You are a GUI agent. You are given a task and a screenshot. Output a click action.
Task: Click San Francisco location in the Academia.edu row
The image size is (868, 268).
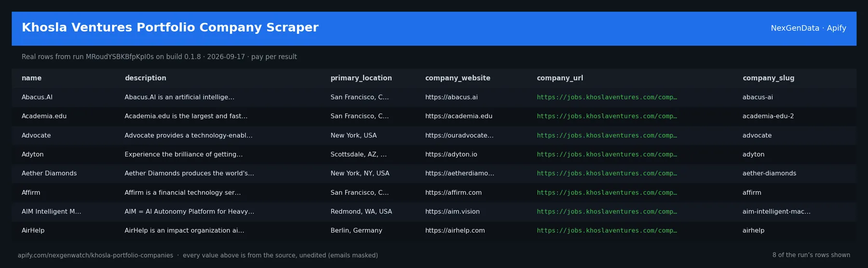[x=360, y=116]
